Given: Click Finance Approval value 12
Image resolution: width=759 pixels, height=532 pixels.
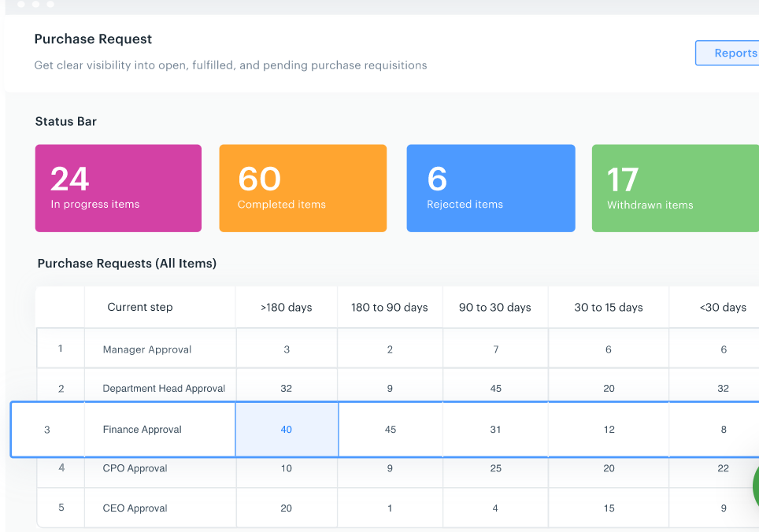Looking at the screenshot, I should (x=609, y=430).
